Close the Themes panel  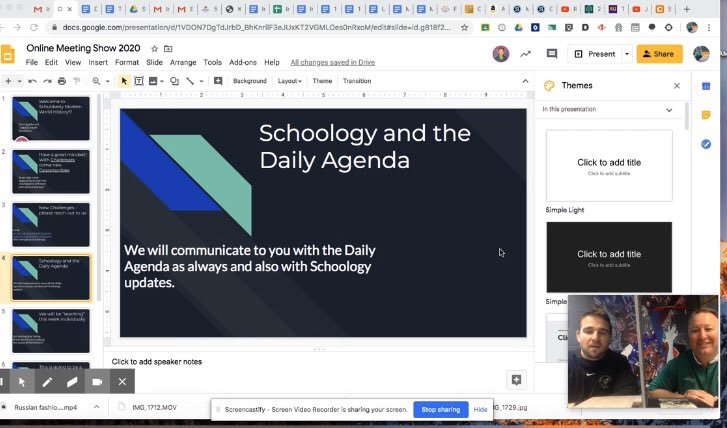coord(677,86)
